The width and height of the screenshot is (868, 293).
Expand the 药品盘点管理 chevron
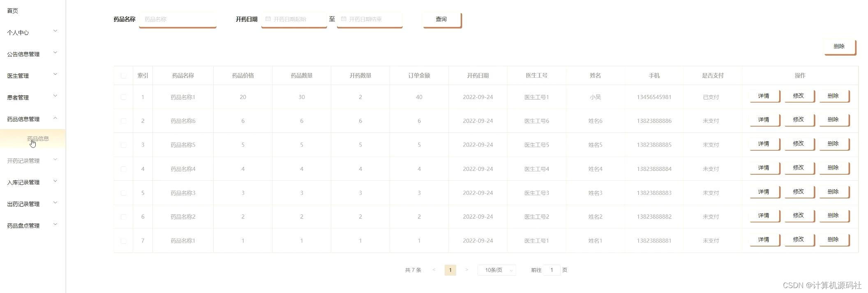[55, 224]
